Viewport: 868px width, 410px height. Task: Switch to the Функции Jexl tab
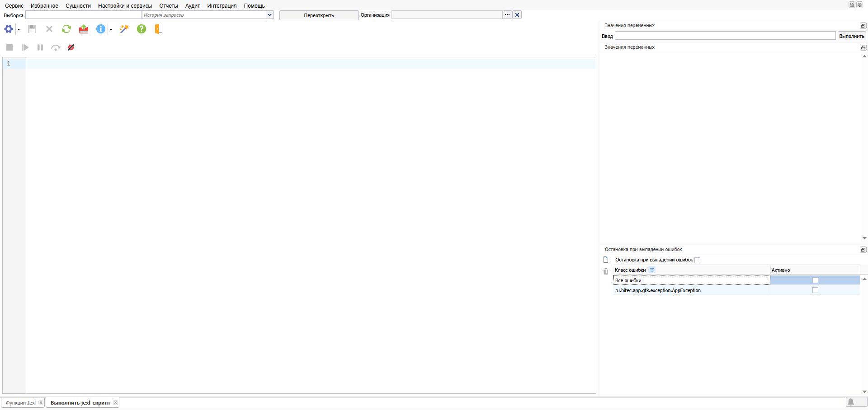pos(21,403)
